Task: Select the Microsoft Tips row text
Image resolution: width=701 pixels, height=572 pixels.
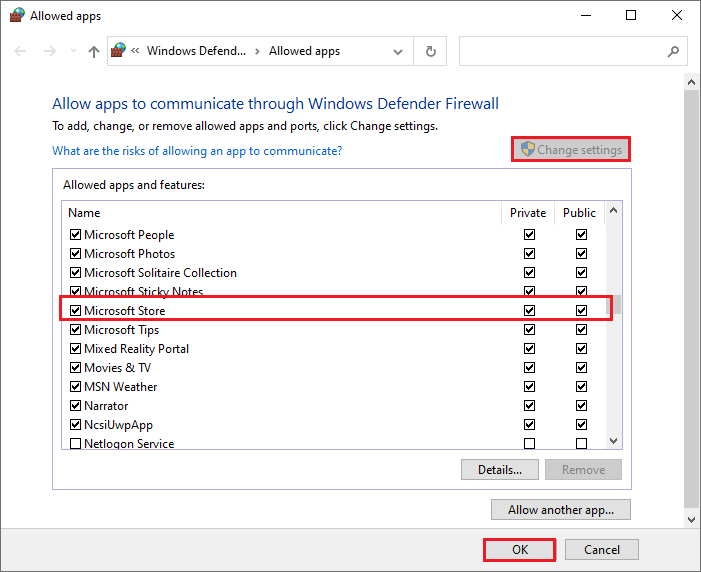Action: click(122, 330)
